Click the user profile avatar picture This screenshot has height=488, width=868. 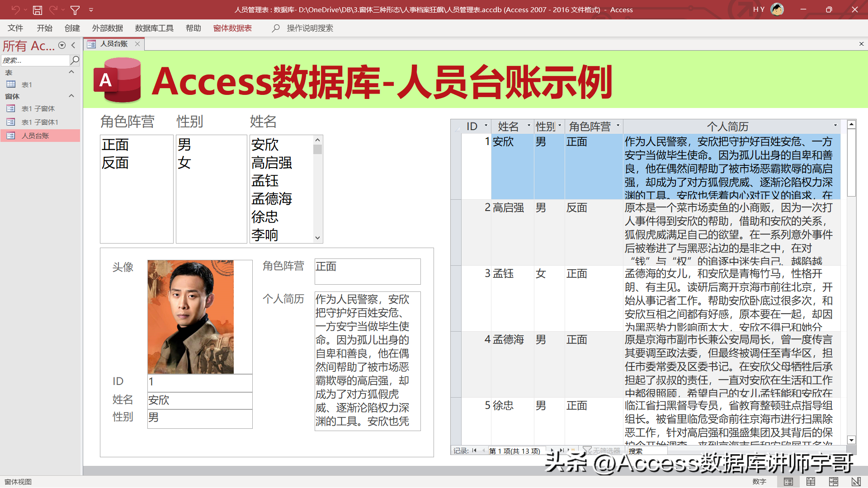[777, 9]
